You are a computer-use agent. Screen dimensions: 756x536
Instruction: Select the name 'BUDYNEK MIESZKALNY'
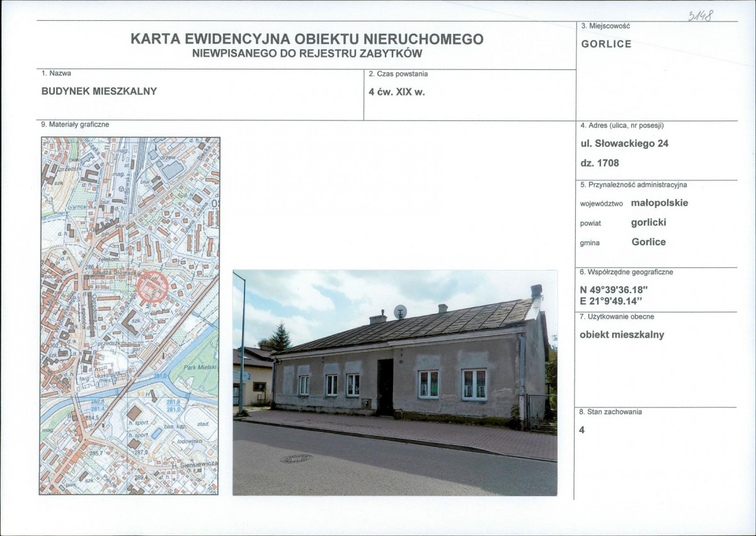99,91
